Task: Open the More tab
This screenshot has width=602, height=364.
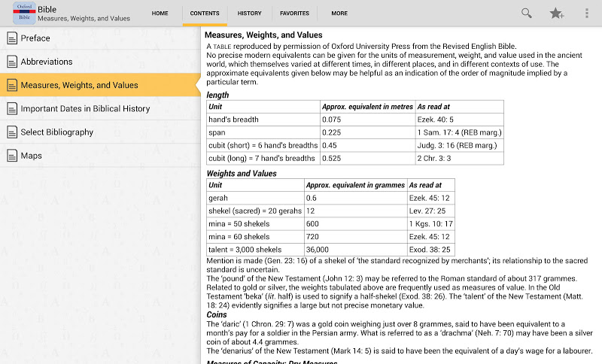Action: [339, 14]
